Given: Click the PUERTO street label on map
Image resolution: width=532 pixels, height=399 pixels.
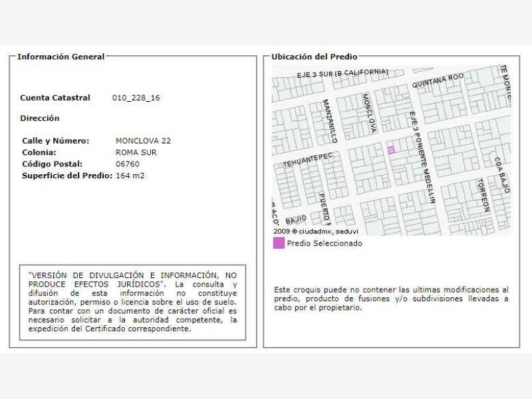Looking at the screenshot, I should [x=325, y=209].
